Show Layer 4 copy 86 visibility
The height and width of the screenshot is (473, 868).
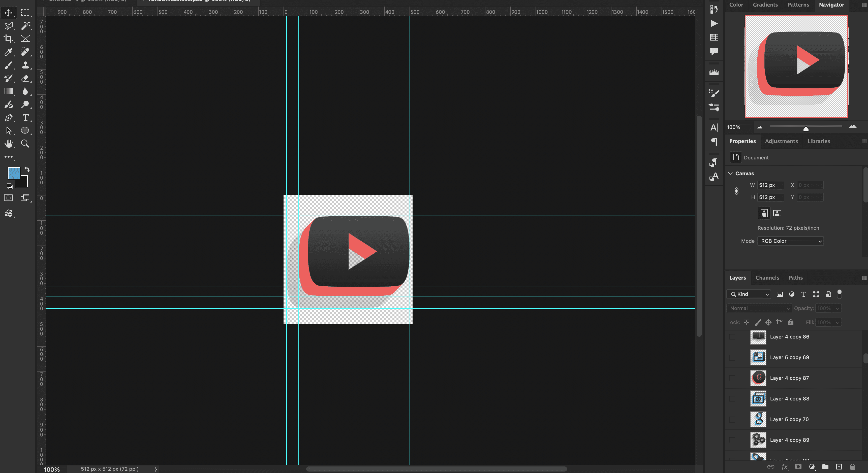[x=732, y=337]
